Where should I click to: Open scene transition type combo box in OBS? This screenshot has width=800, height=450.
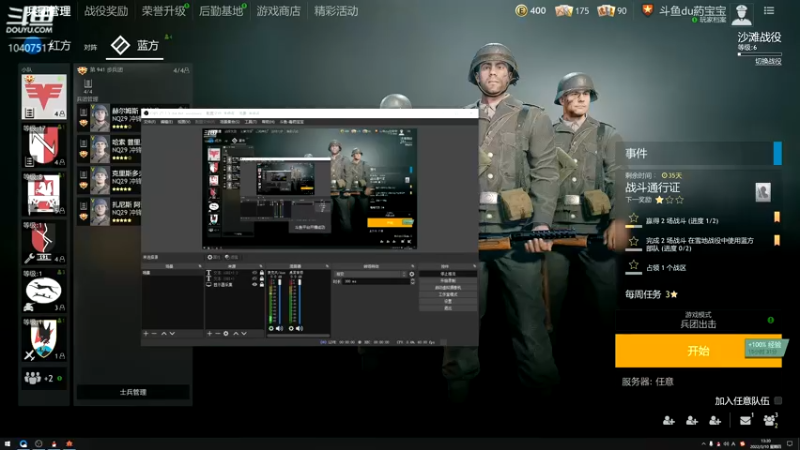pyautogui.click(x=371, y=274)
